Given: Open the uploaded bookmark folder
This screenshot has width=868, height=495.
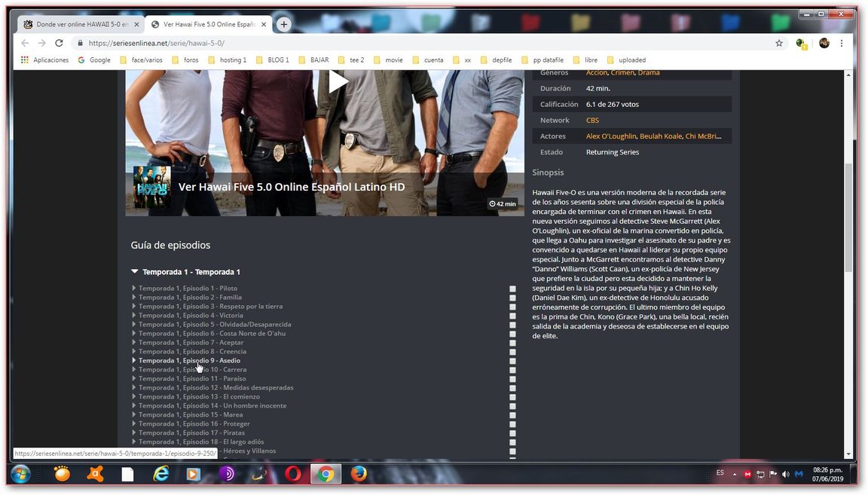Looking at the screenshot, I should tap(626, 60).
